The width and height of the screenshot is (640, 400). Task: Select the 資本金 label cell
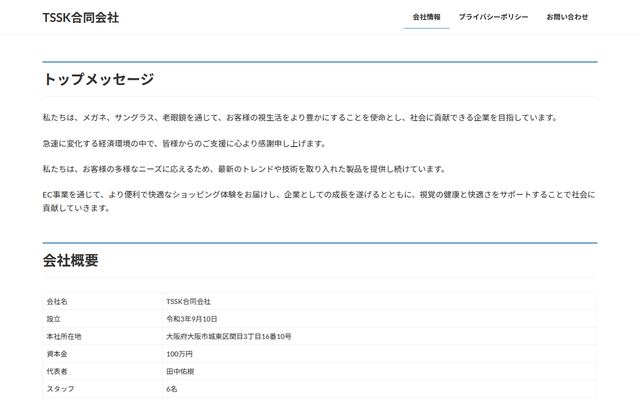click(x=102, y=354)
